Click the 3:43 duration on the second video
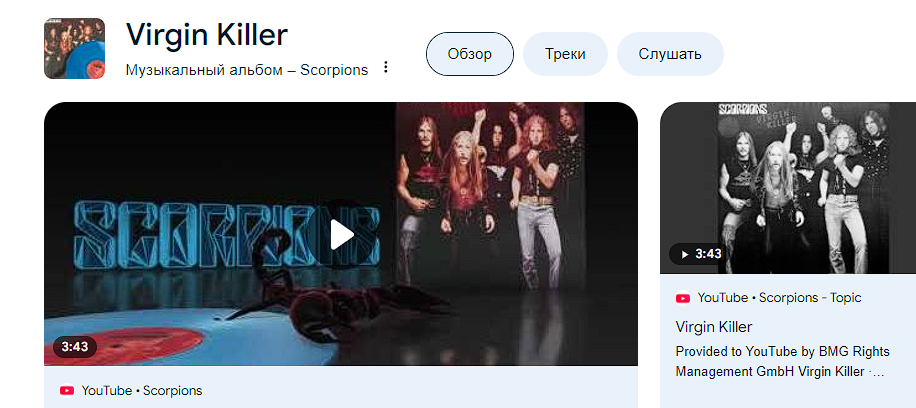916x408 pixels. click(708, 254)
